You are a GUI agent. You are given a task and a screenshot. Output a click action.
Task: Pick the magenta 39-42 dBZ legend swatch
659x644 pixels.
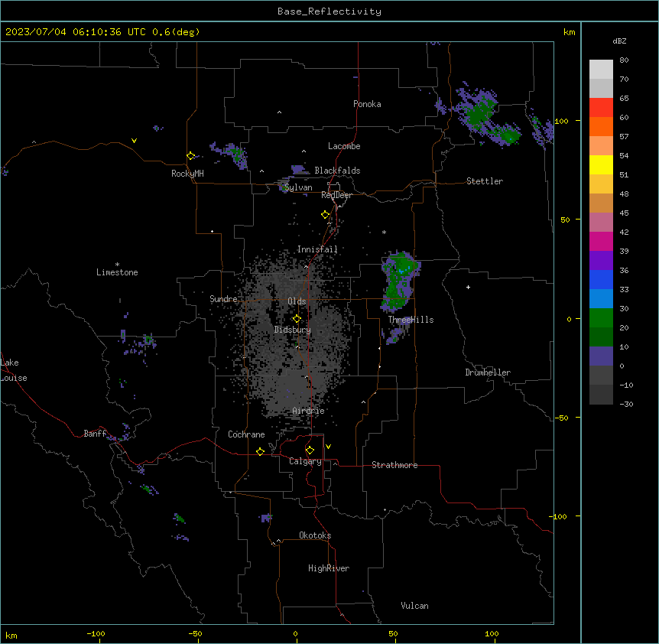tap(601, 241)
